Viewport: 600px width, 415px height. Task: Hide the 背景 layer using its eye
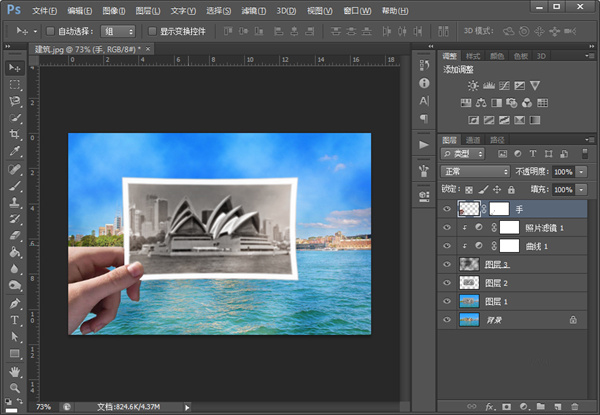[x=447, y=319]
